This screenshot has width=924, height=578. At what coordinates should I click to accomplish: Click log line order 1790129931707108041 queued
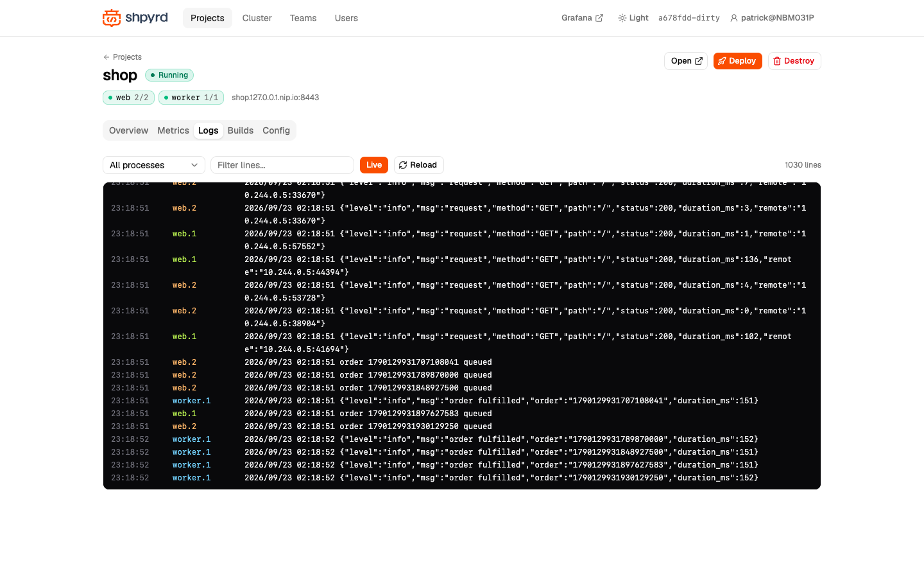(462, 362)
